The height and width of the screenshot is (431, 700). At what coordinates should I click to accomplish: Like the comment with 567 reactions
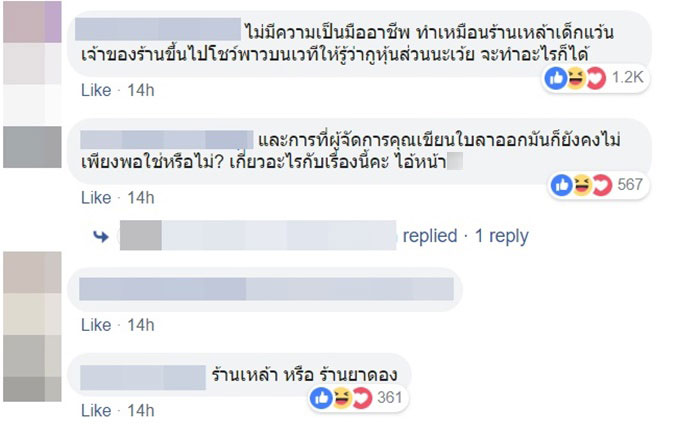point(95,197)
